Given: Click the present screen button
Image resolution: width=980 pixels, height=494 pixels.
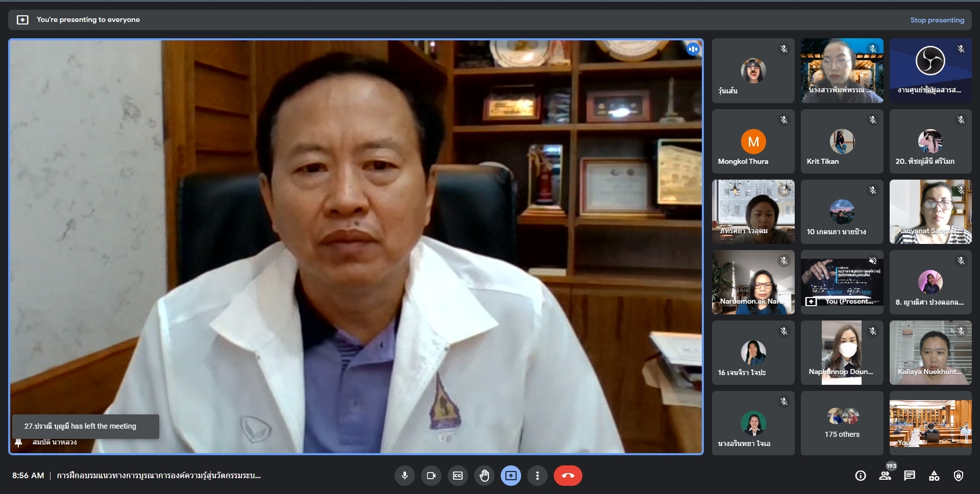Looking at the screenshot, I should [511, 476].
